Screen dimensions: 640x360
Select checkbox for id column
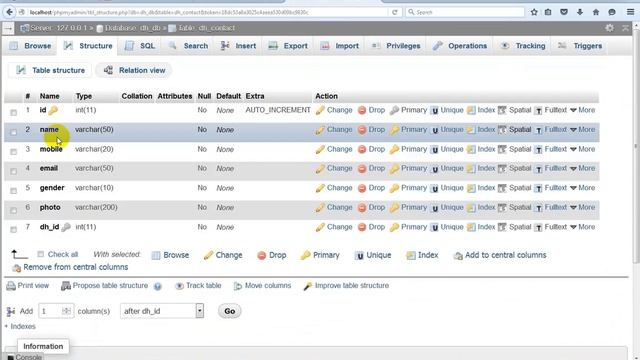tap(13, 112)
